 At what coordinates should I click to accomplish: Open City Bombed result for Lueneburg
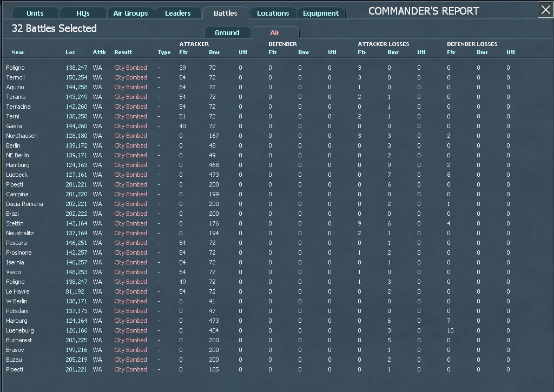(x=130, y=330)
